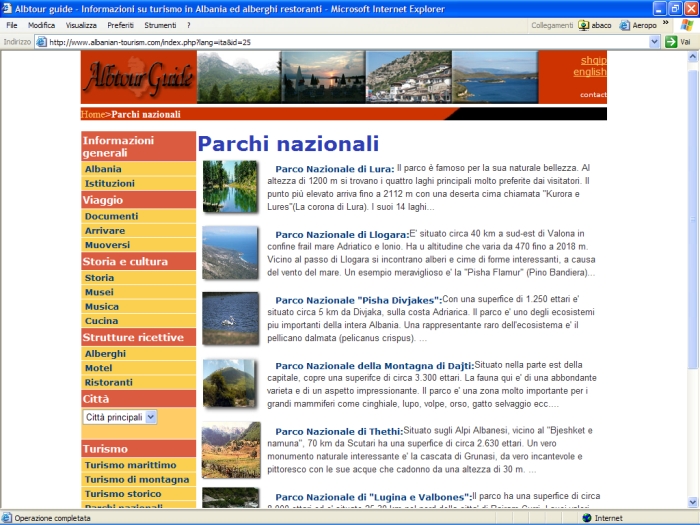This screenshot has height=525, width=700.
Task: Open the Musei sidebar link
Action: [99, 292]
